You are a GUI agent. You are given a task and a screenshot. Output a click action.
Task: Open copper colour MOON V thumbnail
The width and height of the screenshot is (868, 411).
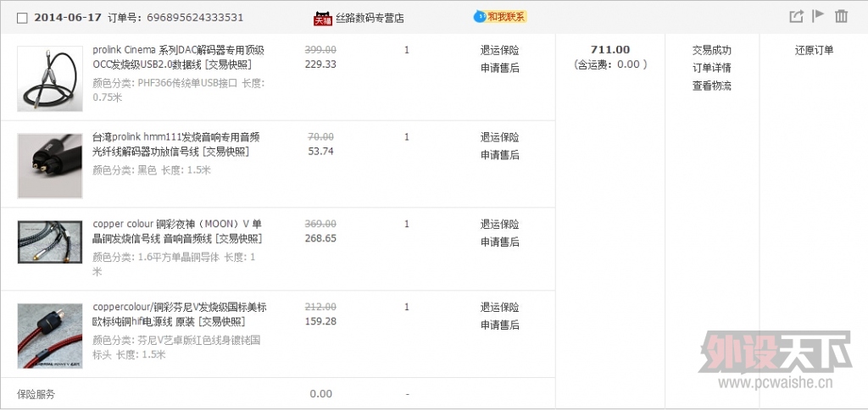tap(50, 242)
